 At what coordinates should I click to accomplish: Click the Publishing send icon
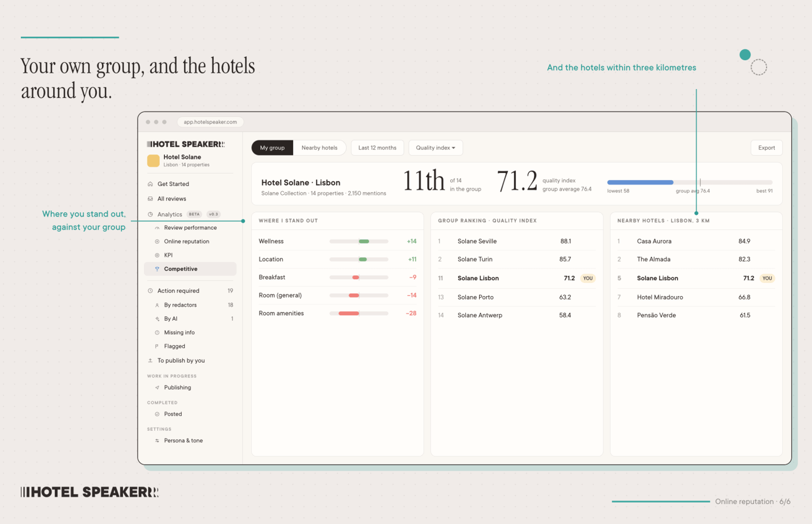click(157, 387)
